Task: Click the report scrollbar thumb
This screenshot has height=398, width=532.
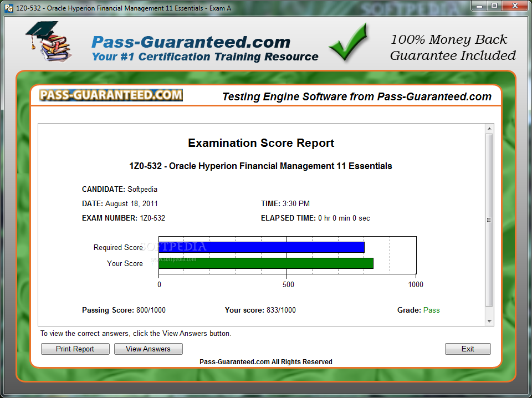Action: pyautogui.click(x=489, y=220)
